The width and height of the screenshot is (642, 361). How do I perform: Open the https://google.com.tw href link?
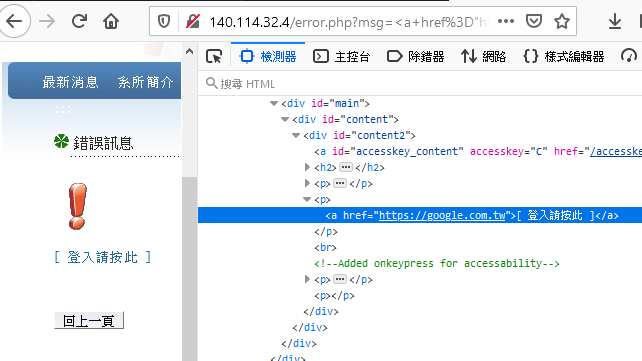(442, 215)
